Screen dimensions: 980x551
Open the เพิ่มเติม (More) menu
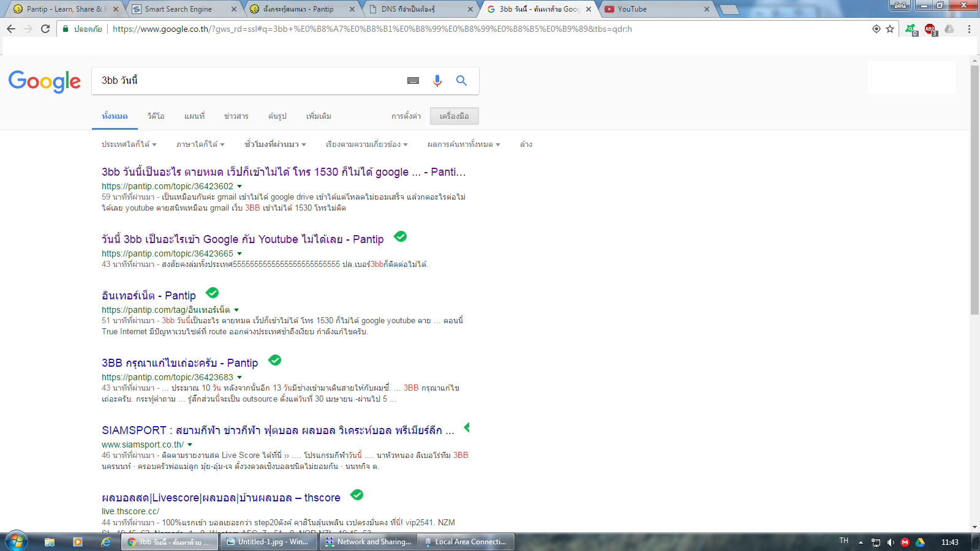(318, 116)
